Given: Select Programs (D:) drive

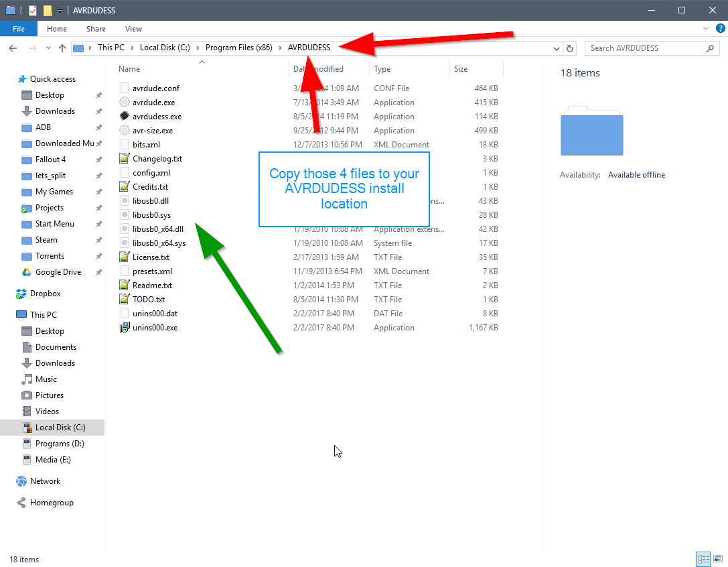Looking at the screenshot, I should (60, 444).
